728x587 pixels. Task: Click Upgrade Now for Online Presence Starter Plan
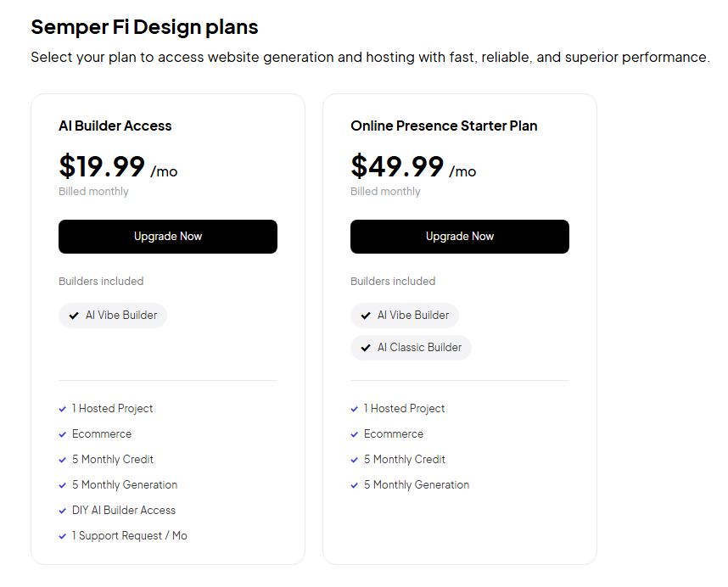click(459, 237)
